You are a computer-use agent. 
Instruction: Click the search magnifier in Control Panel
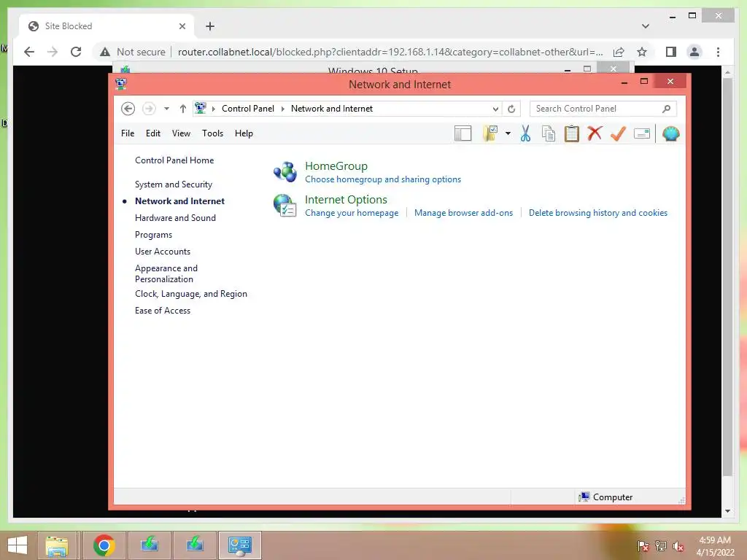667,109
